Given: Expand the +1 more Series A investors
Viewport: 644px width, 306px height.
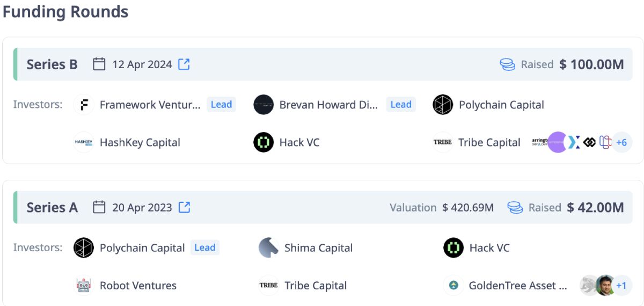Looking at the screenshot, I should pos(621,286).
